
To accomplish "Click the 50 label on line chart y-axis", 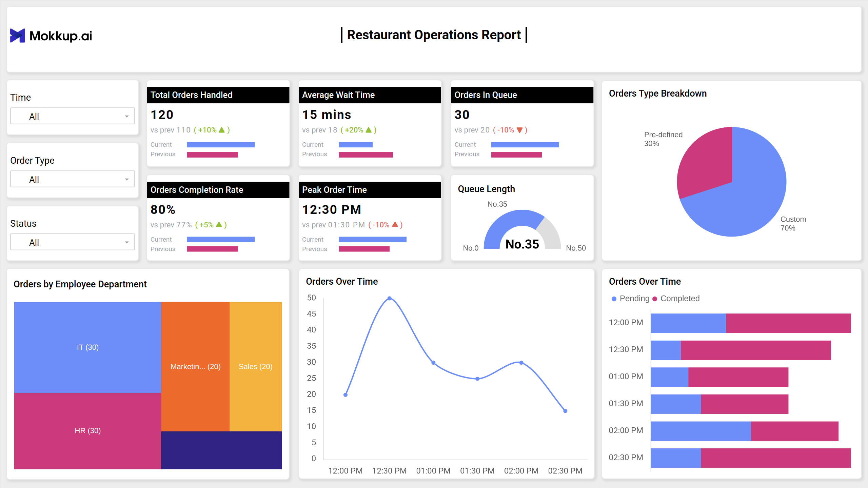I will pyautogui.click(x=311, y=298).
